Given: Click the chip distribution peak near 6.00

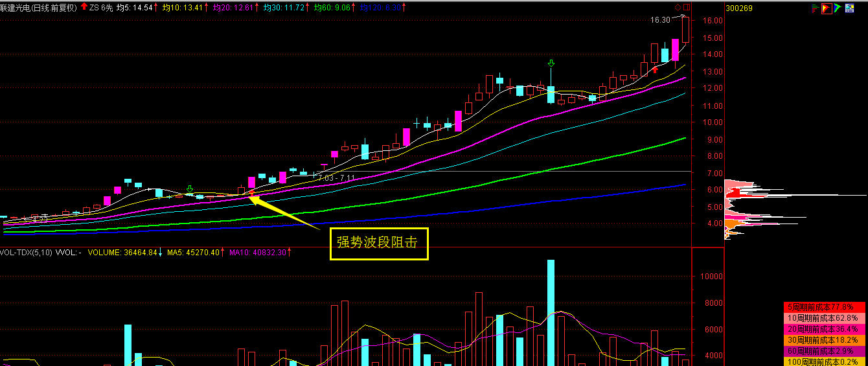Looking at the screenshot, I should tap(795, 194).
